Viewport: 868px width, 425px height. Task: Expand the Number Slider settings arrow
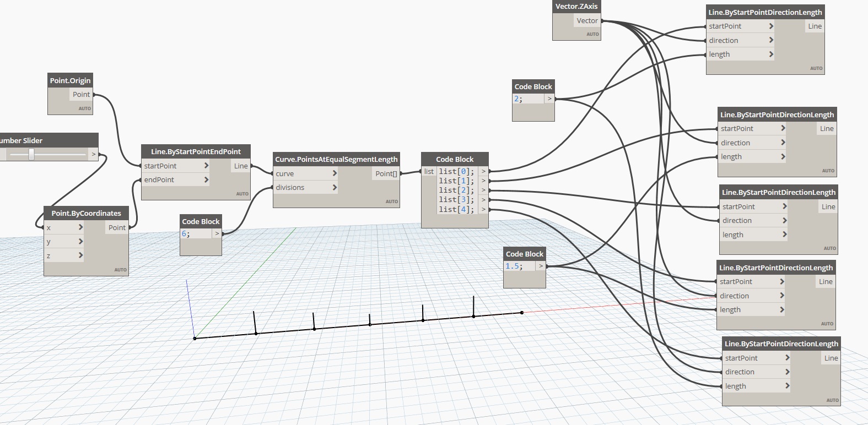(94, 155)
